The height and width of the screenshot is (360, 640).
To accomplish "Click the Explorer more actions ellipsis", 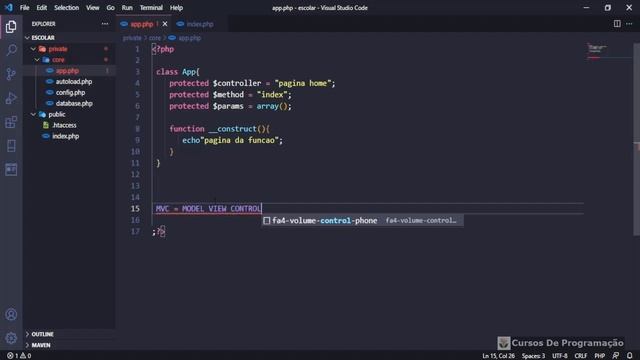I will (x=105, y=24).
